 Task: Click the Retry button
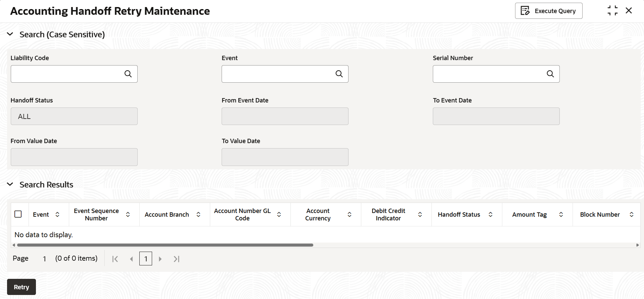[x=21, y=287]
